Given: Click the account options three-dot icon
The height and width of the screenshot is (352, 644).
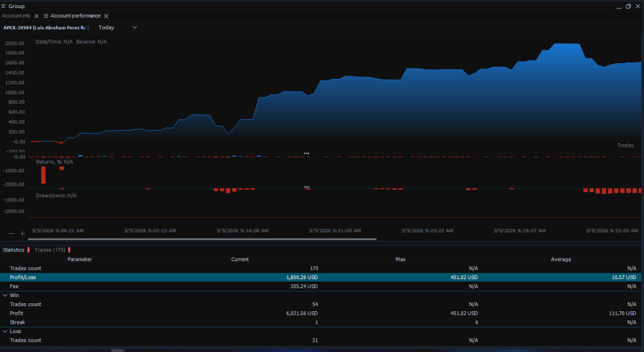Looking at the screenshot, I should click(88, 28).
